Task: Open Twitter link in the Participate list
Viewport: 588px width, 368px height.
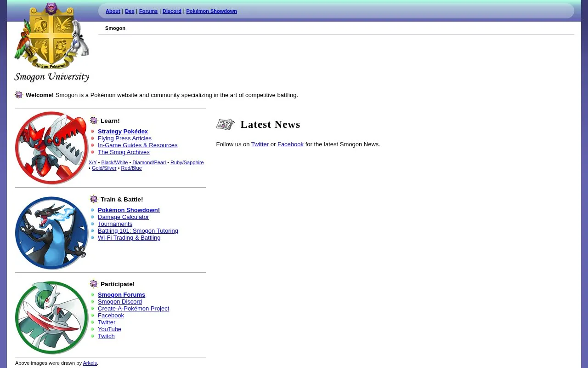Action: pyautogui.click(x=107, y=322)
